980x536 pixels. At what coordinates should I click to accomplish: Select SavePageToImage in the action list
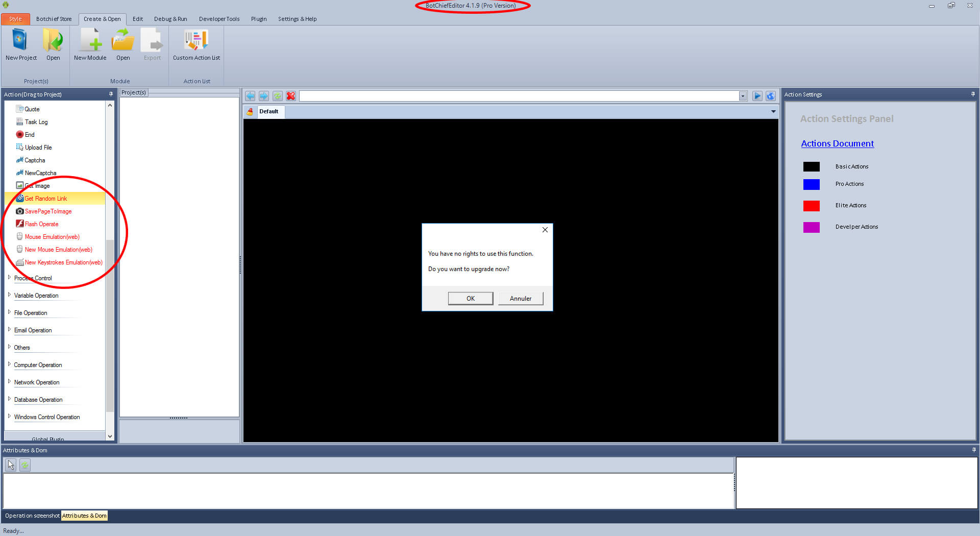coord(48,211)
